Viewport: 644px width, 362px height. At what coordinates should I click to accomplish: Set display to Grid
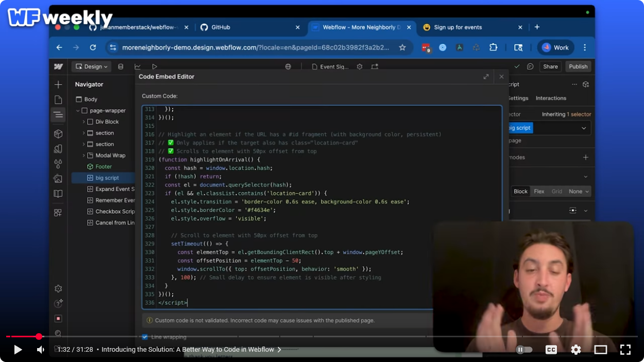pyautogui.click(x=557, y=191)
